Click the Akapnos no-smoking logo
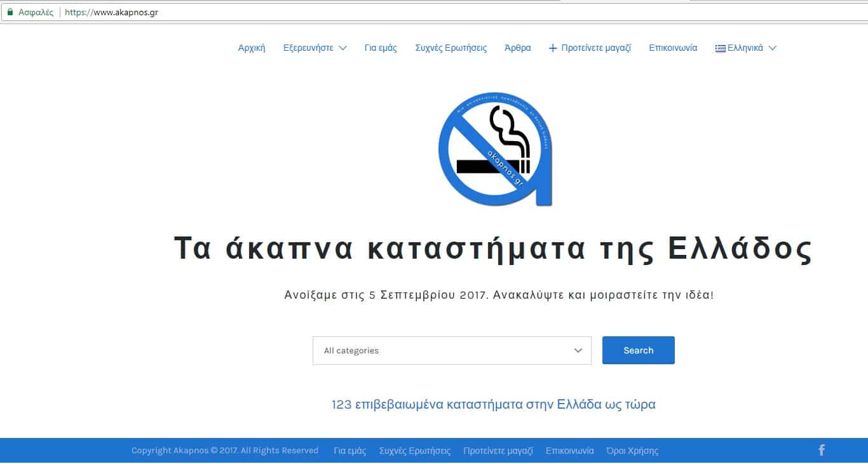The image size is (868, 464). coord(495,149)
